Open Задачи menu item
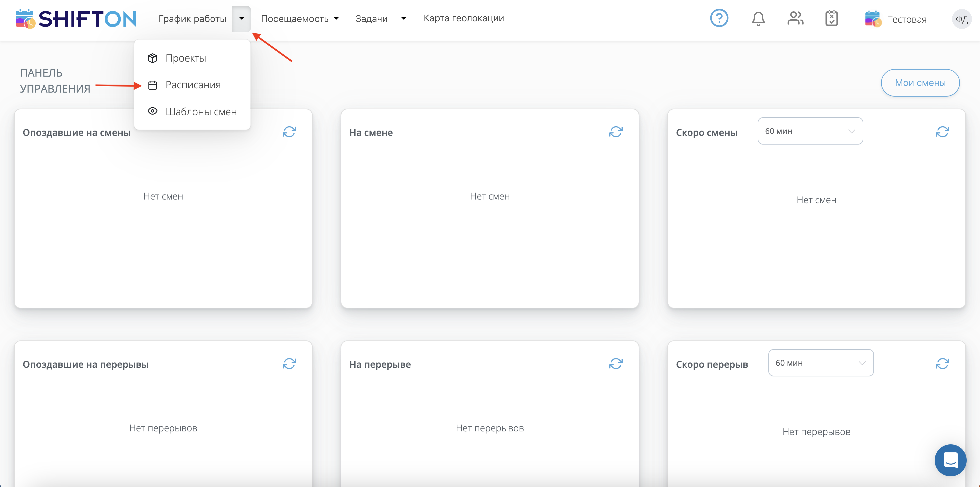Image resolution: width=980 pixels, height=487 pixels. (371, 19)
